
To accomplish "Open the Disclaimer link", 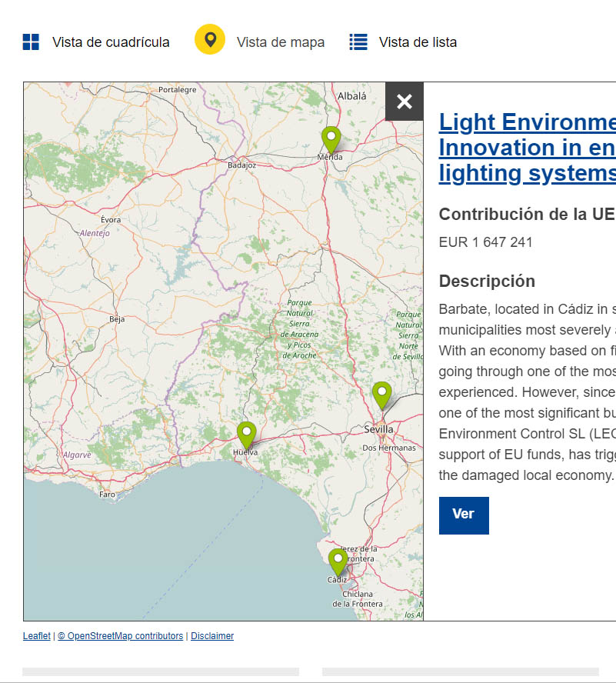I will coord(212,636).
